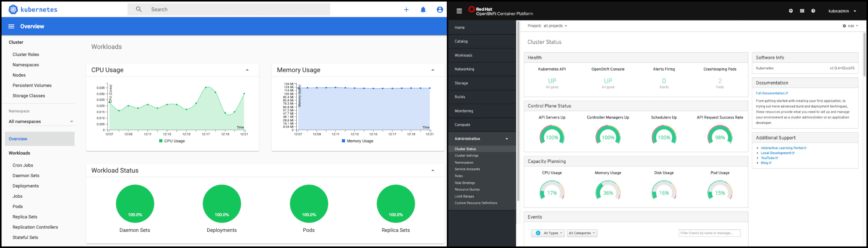Open Cluster Settings in the Administration menu
Viewport: 868px width, 248px height.
pos(467,156)
